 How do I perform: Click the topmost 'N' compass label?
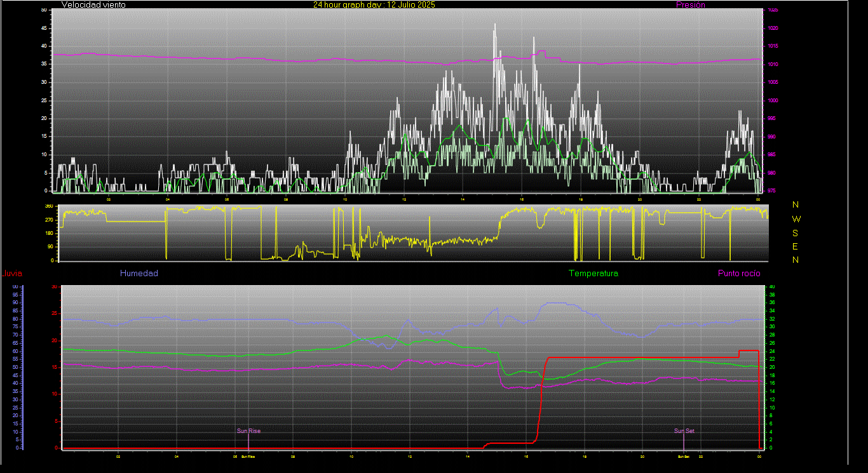click(x=796, y=204)
